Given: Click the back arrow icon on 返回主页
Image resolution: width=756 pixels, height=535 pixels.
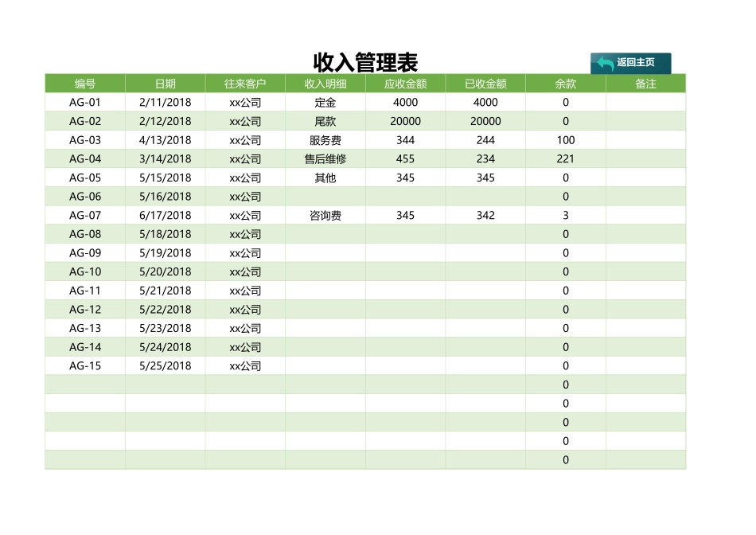Looking at the screenshot, I should [605, 63].
